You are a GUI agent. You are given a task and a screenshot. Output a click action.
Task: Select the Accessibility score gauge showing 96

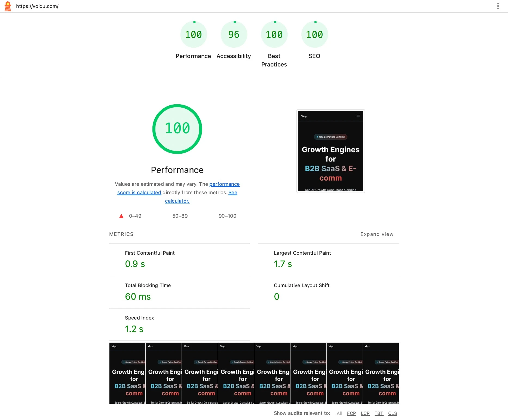(234, 34)
